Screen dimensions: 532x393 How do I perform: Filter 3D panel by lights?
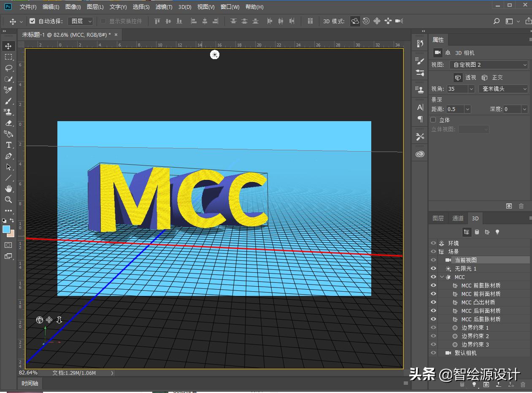[497, 232]
